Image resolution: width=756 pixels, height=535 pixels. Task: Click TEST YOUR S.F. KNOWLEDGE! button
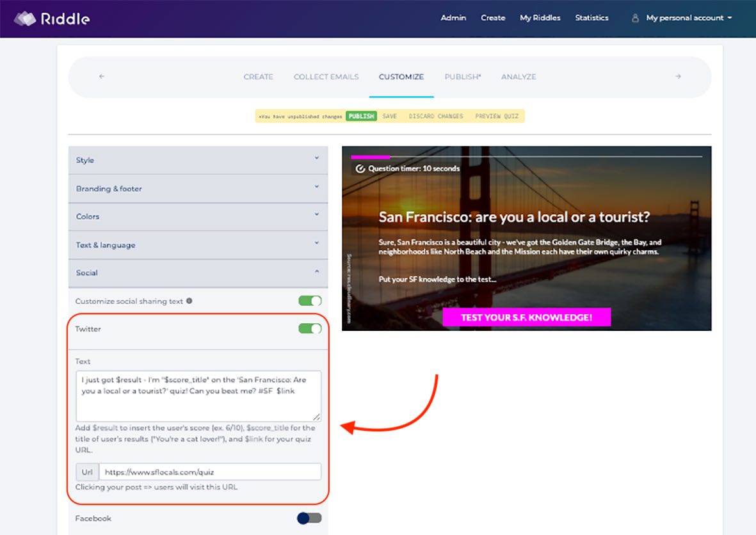point(526,317)
